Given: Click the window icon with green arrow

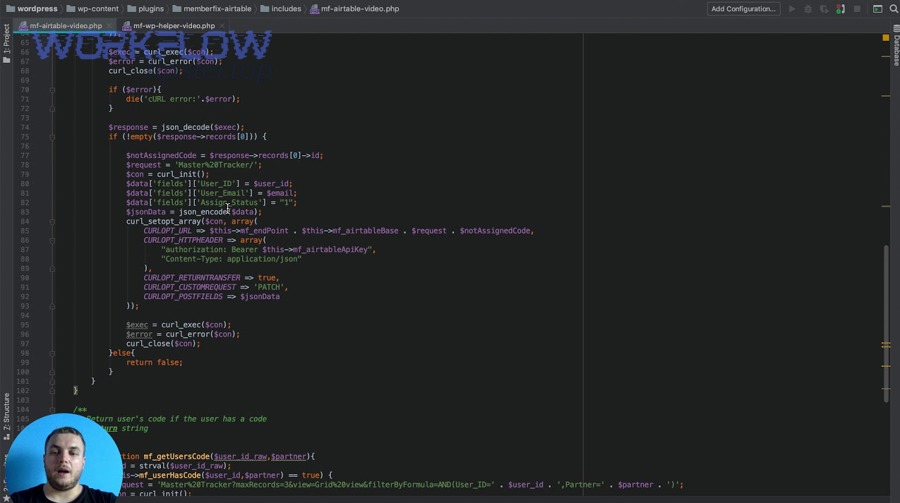Looking at the screenshot, I should [x=878, y=9].
